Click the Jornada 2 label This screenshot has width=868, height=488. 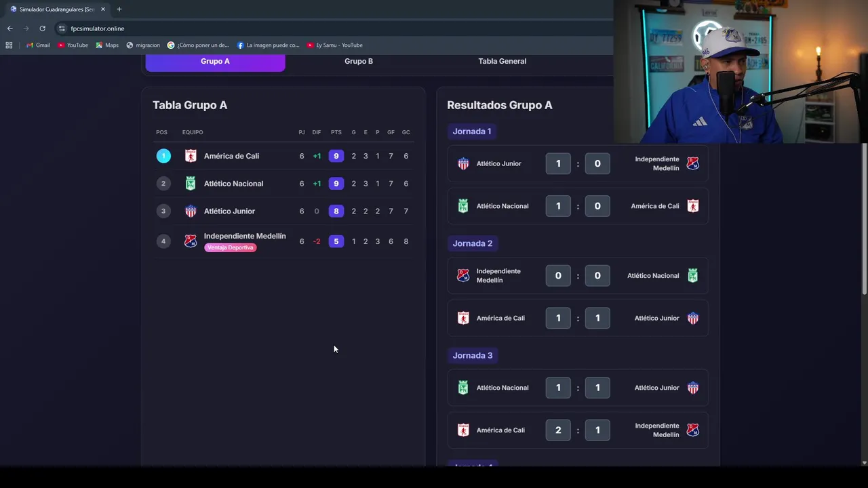click(x=473, y=243)
